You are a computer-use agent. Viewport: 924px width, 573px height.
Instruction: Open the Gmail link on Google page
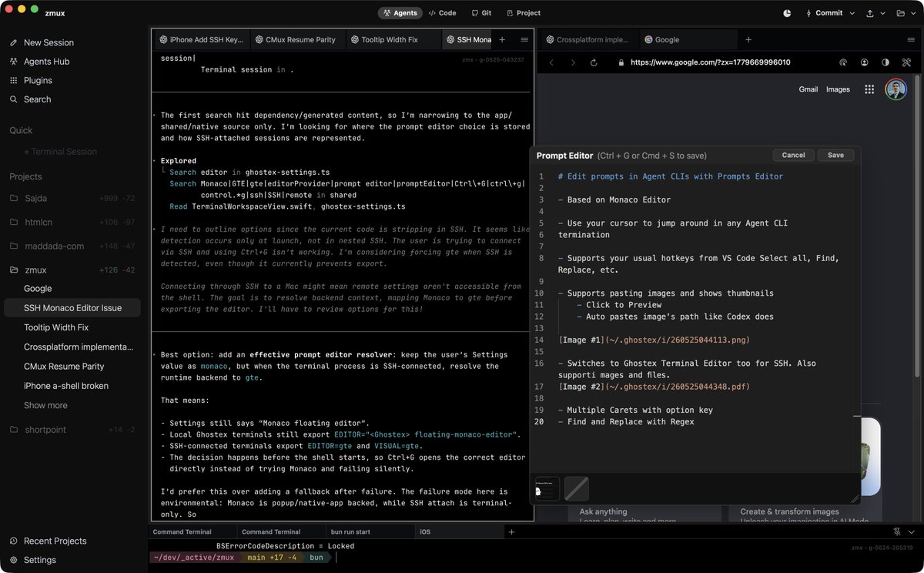point(808,89)
